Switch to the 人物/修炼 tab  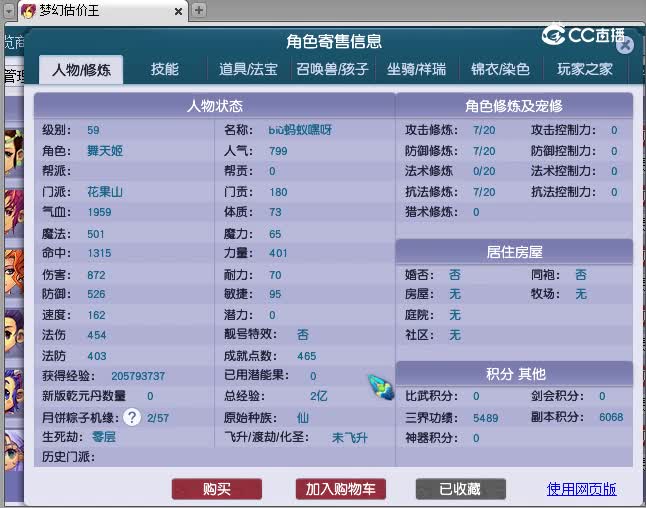click(81, 70)
